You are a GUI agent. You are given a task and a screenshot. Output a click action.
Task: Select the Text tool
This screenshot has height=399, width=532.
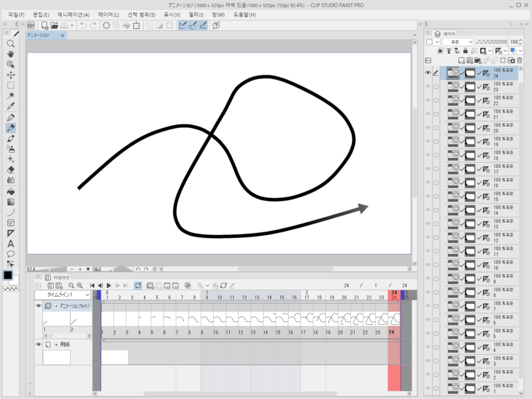[x=11, y=243]
